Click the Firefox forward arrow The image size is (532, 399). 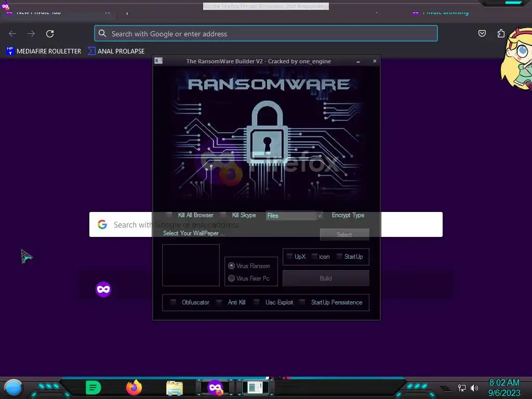31,34
